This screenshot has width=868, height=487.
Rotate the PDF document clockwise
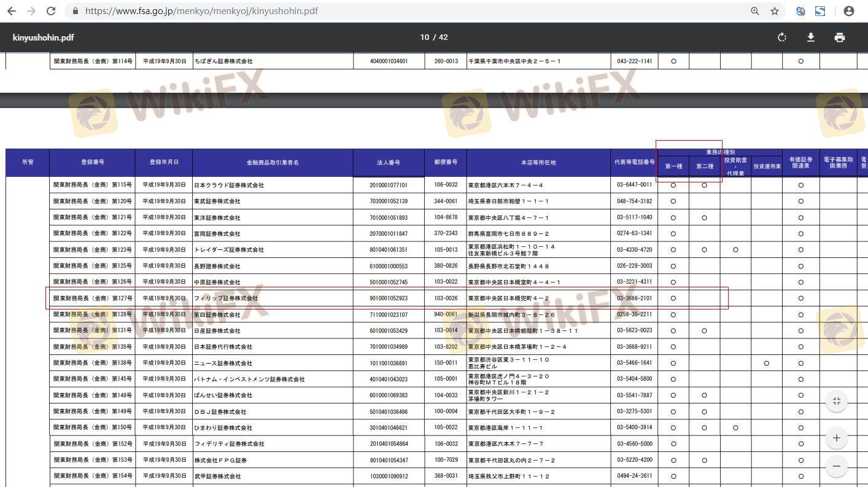point(781,37)
